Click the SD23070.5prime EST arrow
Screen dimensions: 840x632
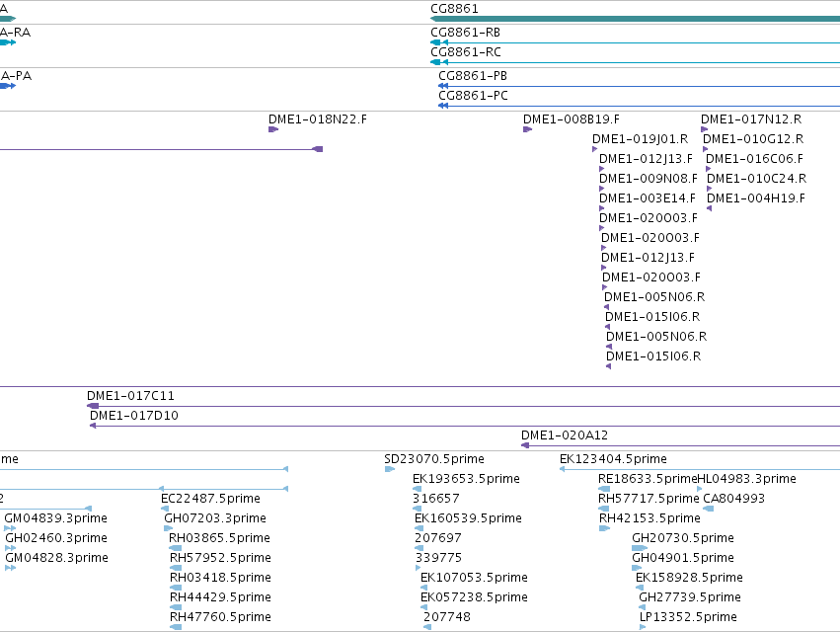tap(390, 469)
